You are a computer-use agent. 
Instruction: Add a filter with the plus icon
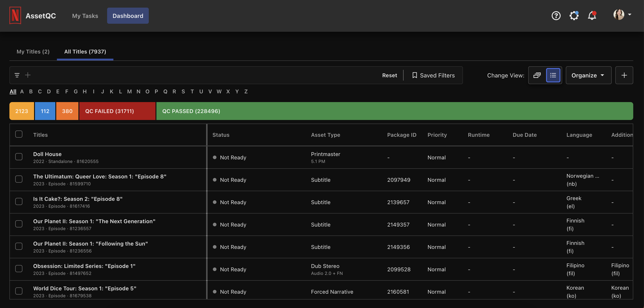pyautogui.click(x=28, y=75)
